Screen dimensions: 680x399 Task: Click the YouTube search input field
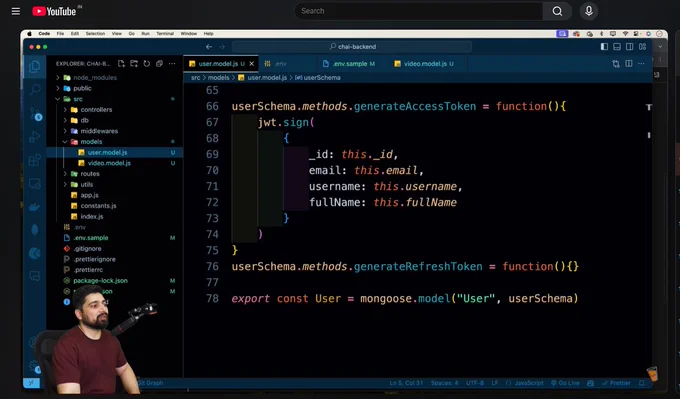point(418,11)
